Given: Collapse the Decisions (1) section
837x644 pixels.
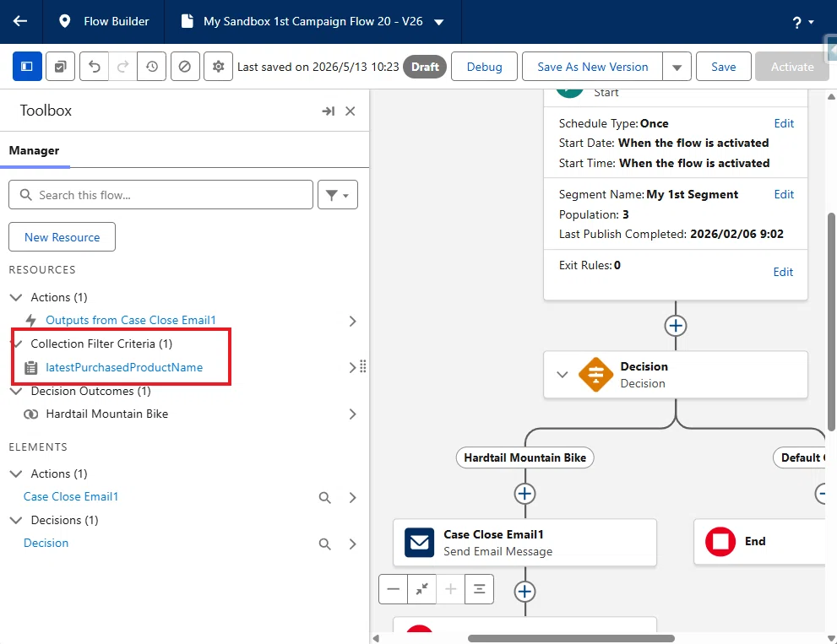Looking at the screenshot, I should point(16,520).
